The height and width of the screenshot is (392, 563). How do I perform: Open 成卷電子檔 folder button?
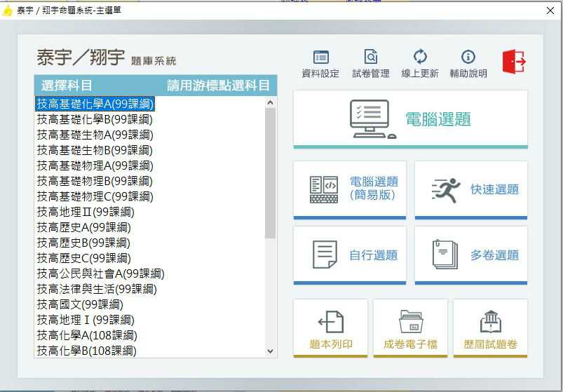410,328
